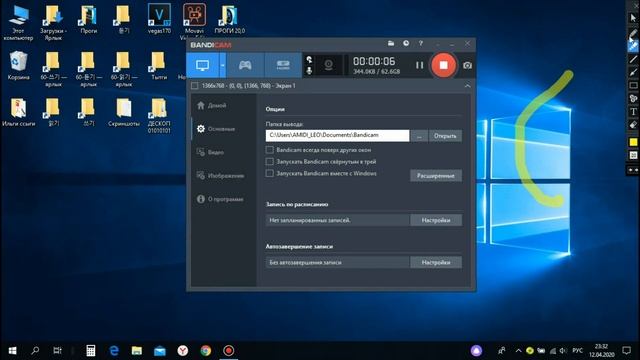Open the volume control in tray

click(x=563, y=351)
